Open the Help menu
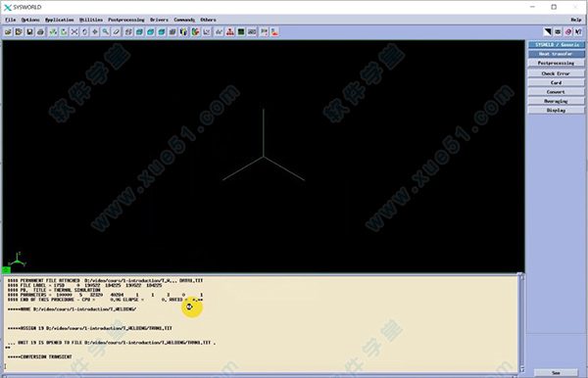 coord(576,20)
